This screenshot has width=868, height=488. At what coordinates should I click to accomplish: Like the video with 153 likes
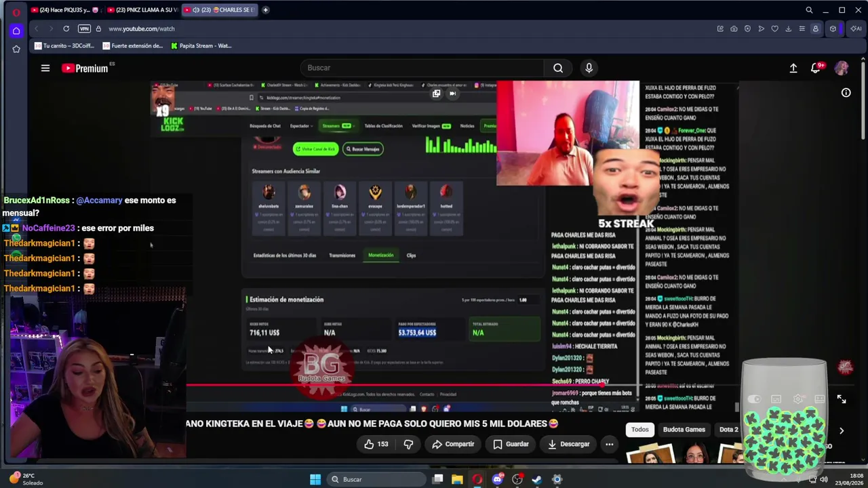click(x=376, y=444)
